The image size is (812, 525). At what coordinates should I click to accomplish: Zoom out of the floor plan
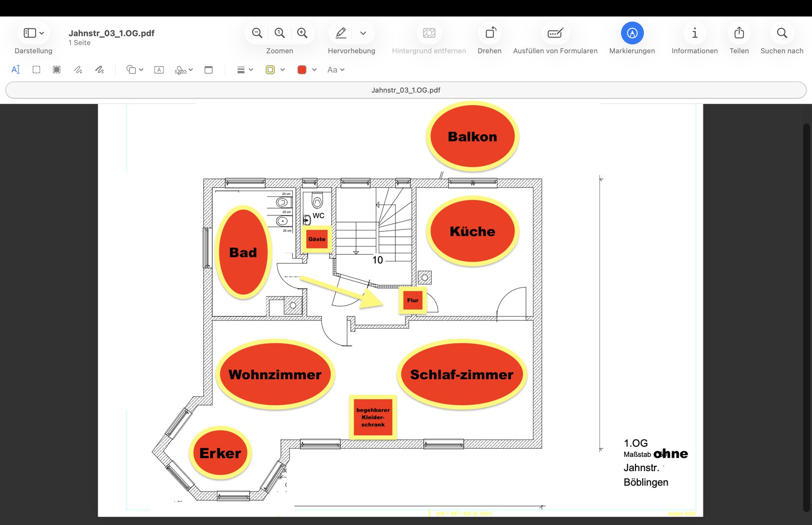(257, 33)
